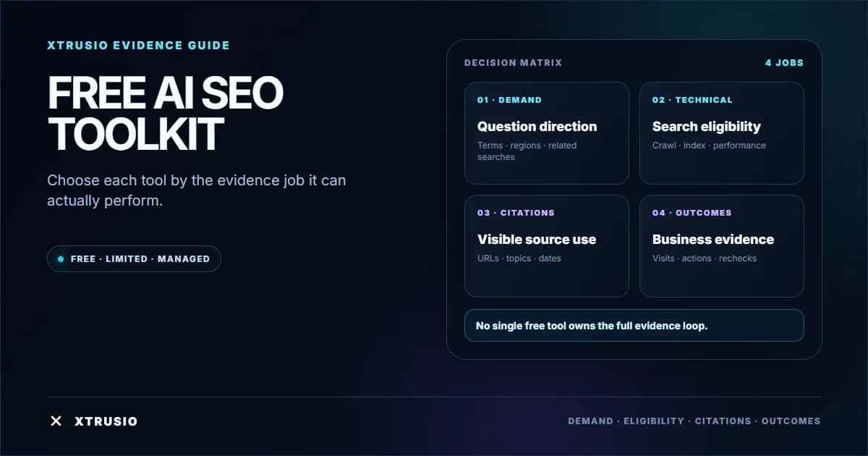Click the DECISION MATRIX label

(513, 63)
